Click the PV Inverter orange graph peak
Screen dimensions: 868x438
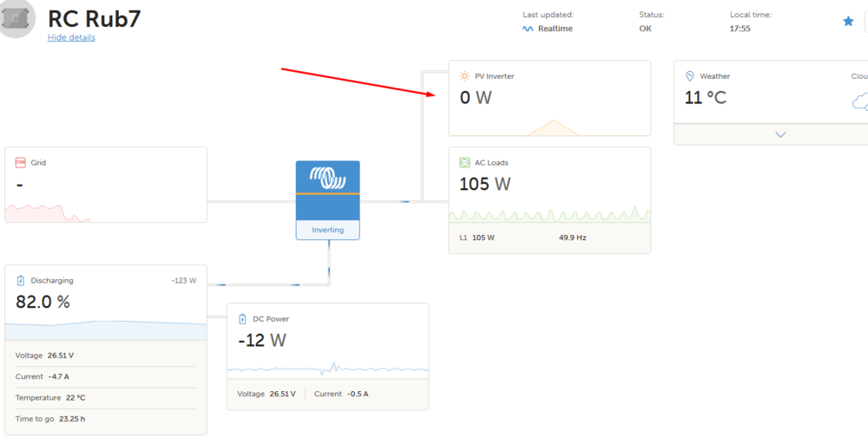552,127
